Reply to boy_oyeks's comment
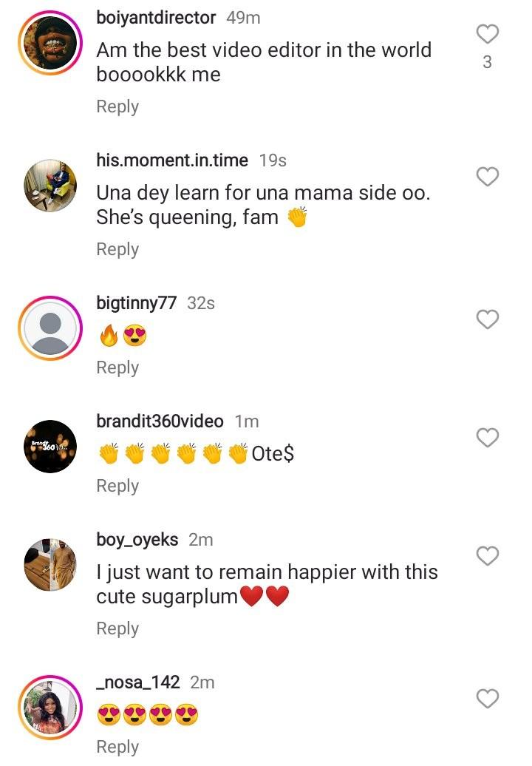 coord(117,628)
